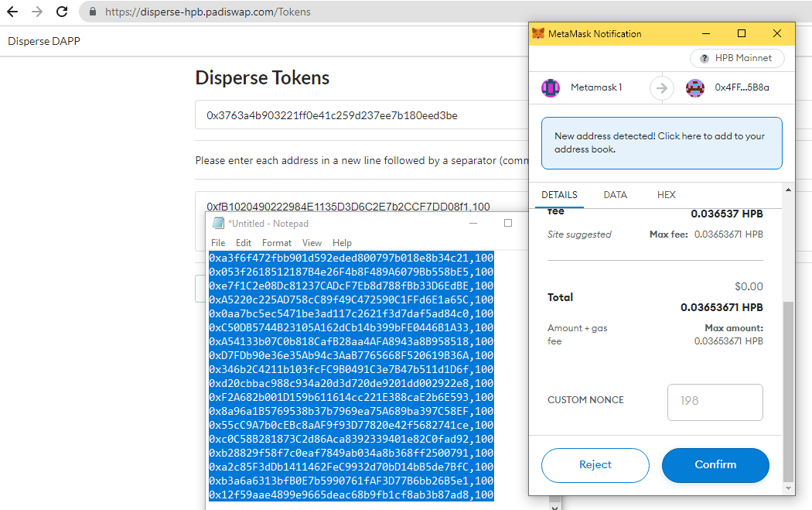Open Notepad View menu
This screenshot has width=812, height=510.
click(x=312, y=242)
